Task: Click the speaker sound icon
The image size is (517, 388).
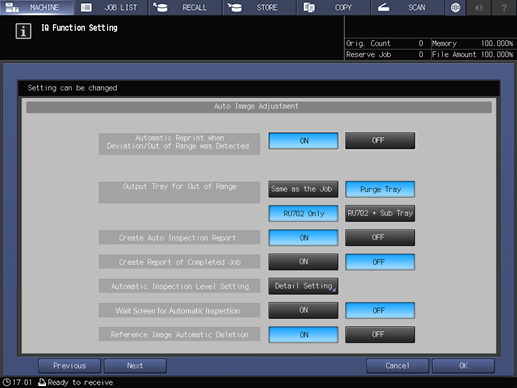Action: [x=479, y=7]
